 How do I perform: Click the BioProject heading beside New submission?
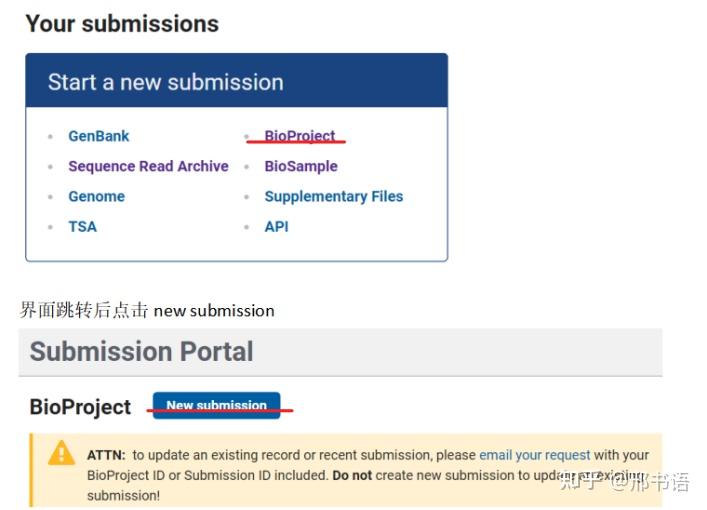click(80, 407)
